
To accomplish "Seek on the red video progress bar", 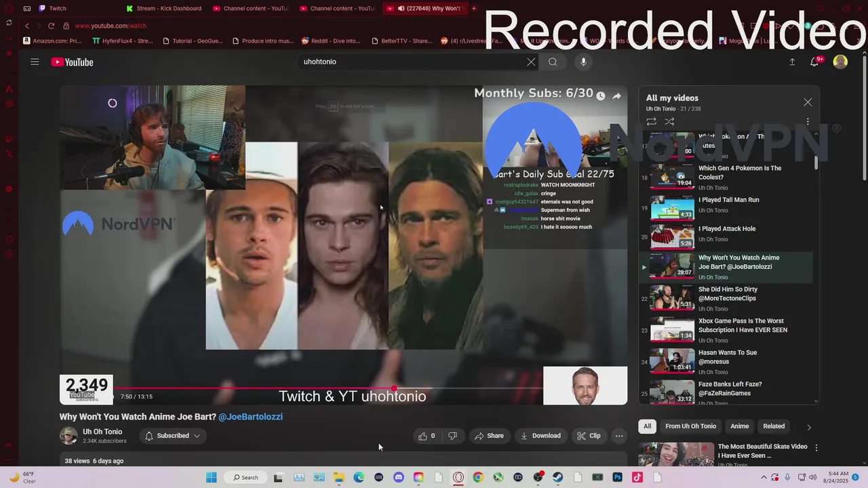I will [x=328, y=388].
